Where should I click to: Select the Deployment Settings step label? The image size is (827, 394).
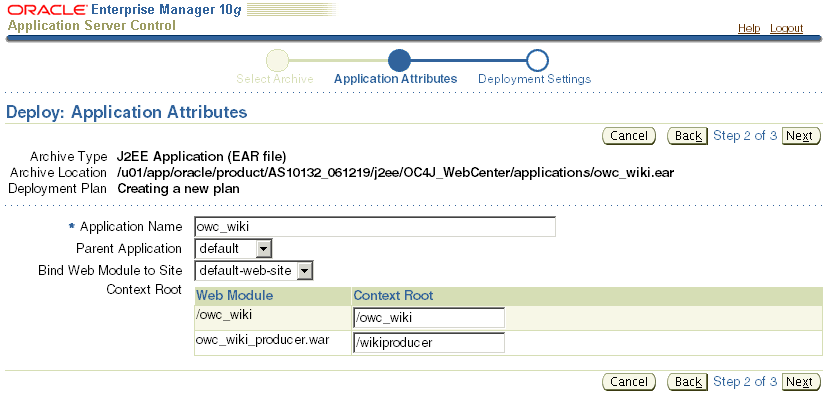click(534, 79)
